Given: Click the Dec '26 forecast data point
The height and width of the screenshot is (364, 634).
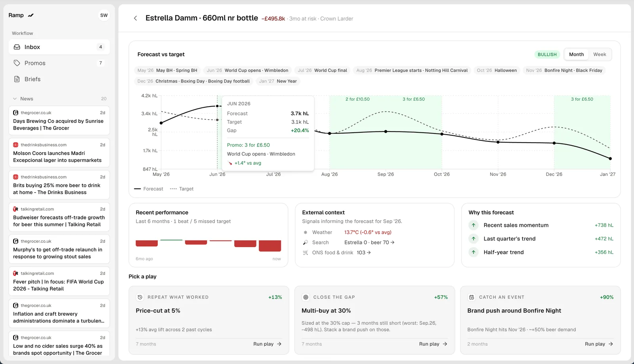Looking at the screenshot, I should pyautogui.click(x=554, y=143).
